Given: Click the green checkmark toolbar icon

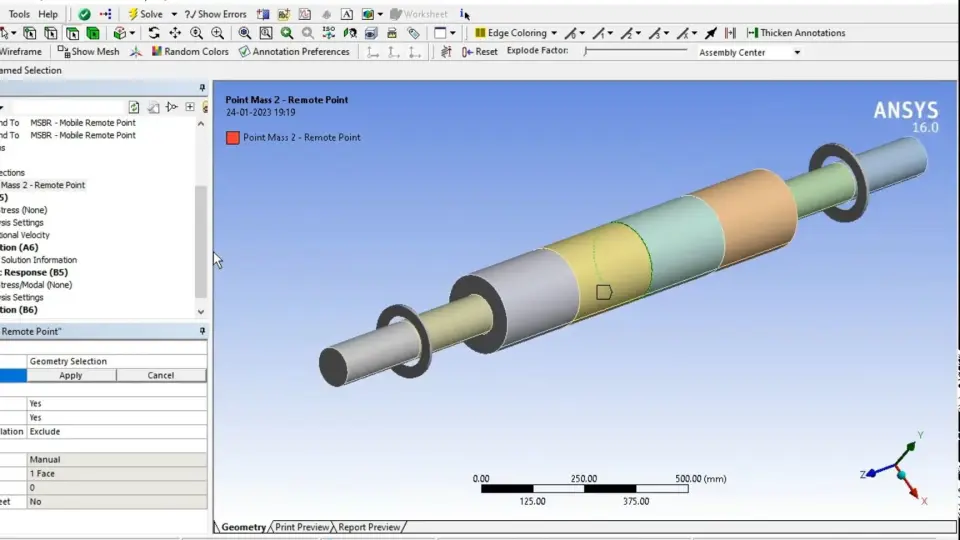Looking at the screenshot, I should [84, 14].
